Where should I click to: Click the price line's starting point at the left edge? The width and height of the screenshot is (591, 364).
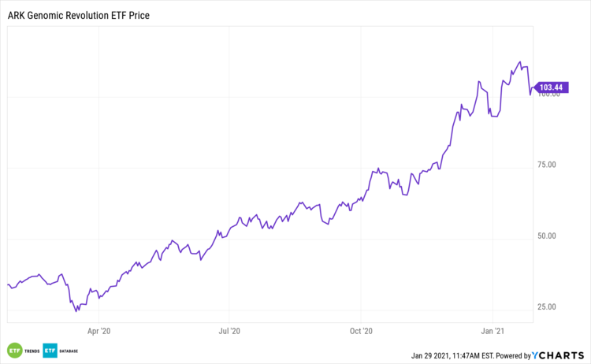[8, 284]
